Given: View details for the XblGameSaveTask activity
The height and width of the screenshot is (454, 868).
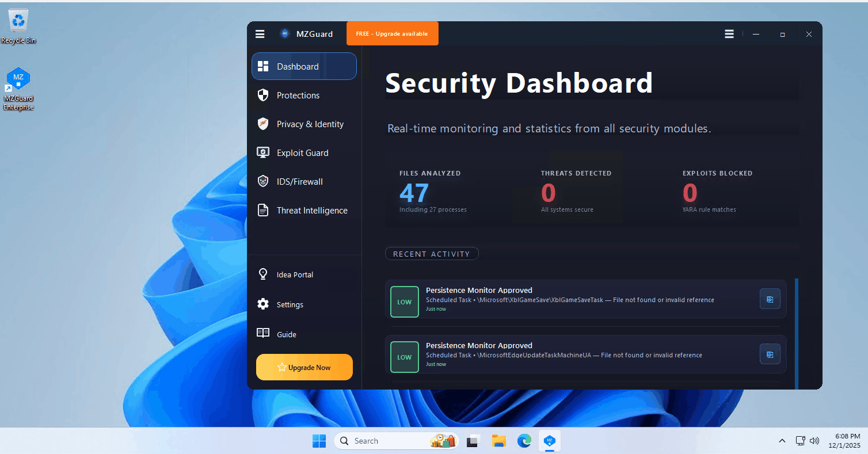Looking at the screenshot, I should point(770,299).
